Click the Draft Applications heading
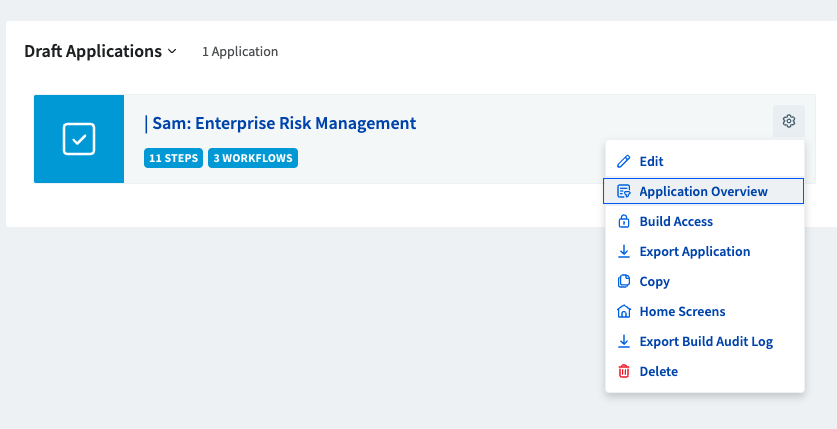This screenshot has width=837, height=429. click(93, 51)
